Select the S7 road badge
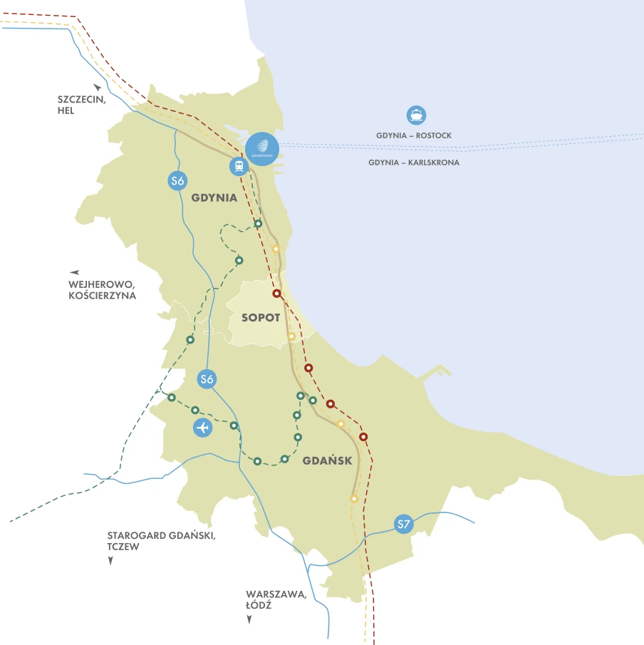The width and height of the screenshot is (644, 645). tap(404, 525)
